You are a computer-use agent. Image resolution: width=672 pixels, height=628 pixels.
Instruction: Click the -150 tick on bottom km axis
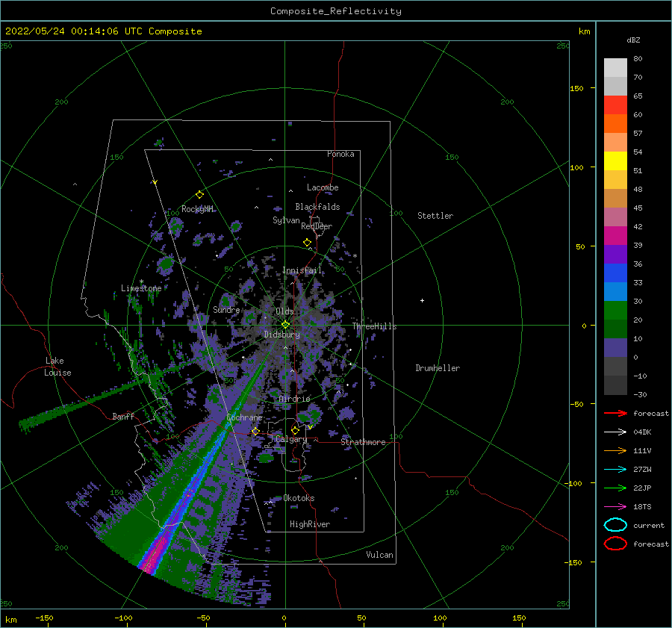[x=44, y=618]
